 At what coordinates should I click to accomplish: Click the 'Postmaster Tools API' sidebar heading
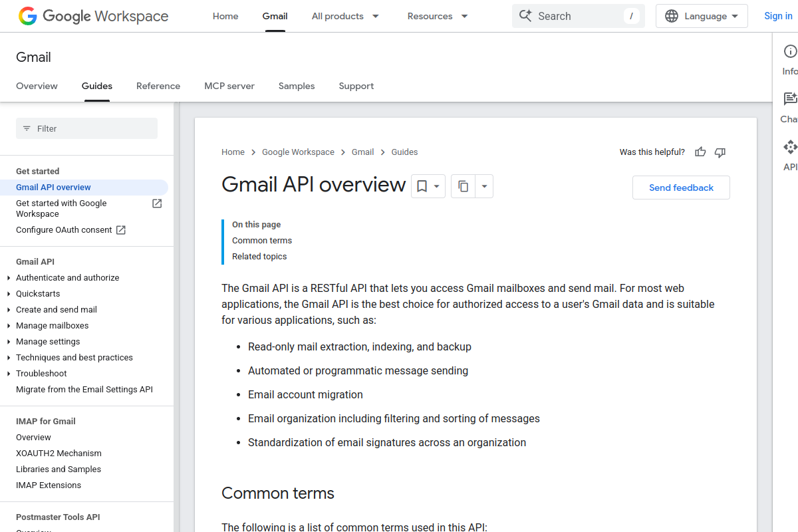point(58,517)
